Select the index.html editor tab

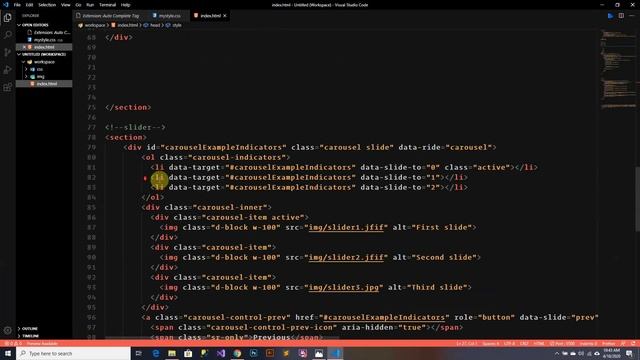(210, 16)
